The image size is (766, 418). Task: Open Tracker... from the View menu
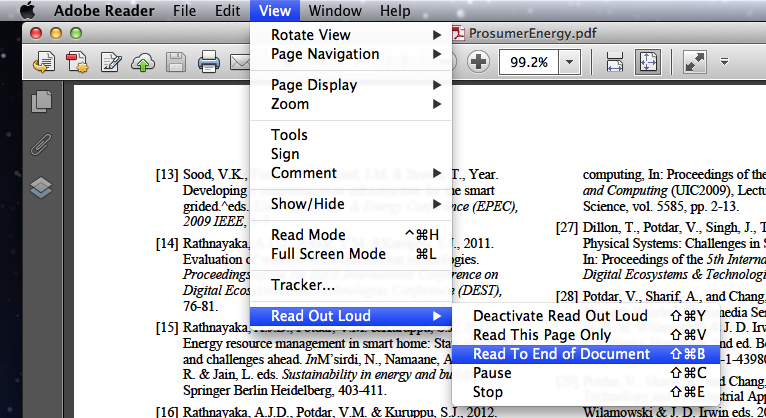point(351,285)
